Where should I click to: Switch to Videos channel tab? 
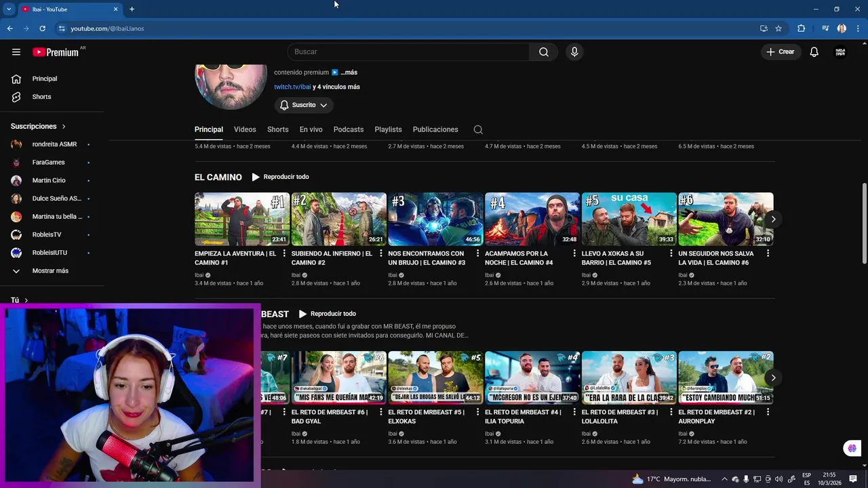pos(245,129)
